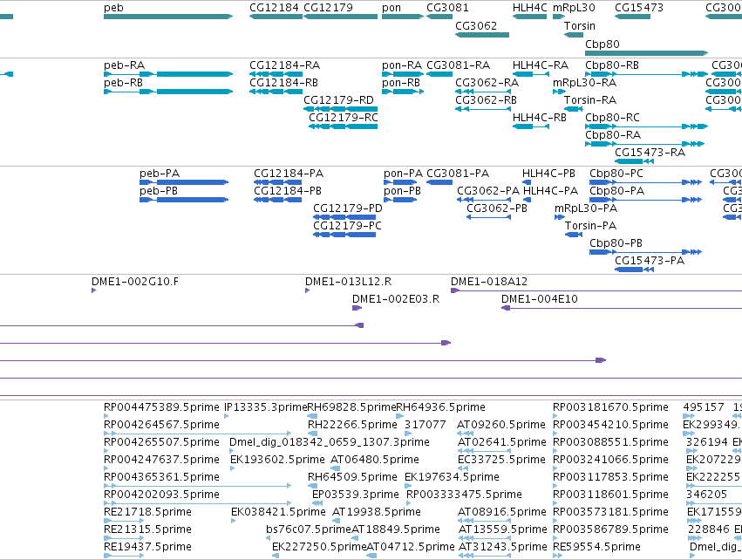Select the peb-PA protein label
Image resolution: width=742 pixels, height=560 pixels.
coord(160,174)
